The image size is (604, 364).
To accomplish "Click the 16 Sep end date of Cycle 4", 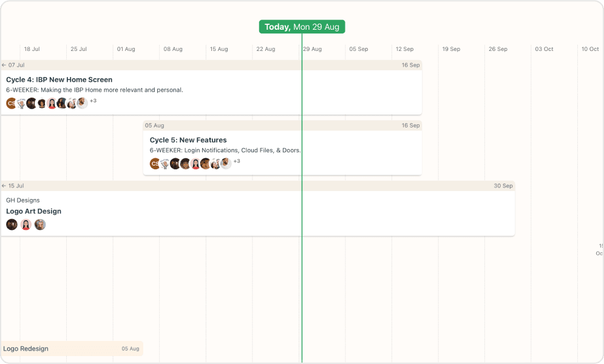I will [x=410, y=65].
